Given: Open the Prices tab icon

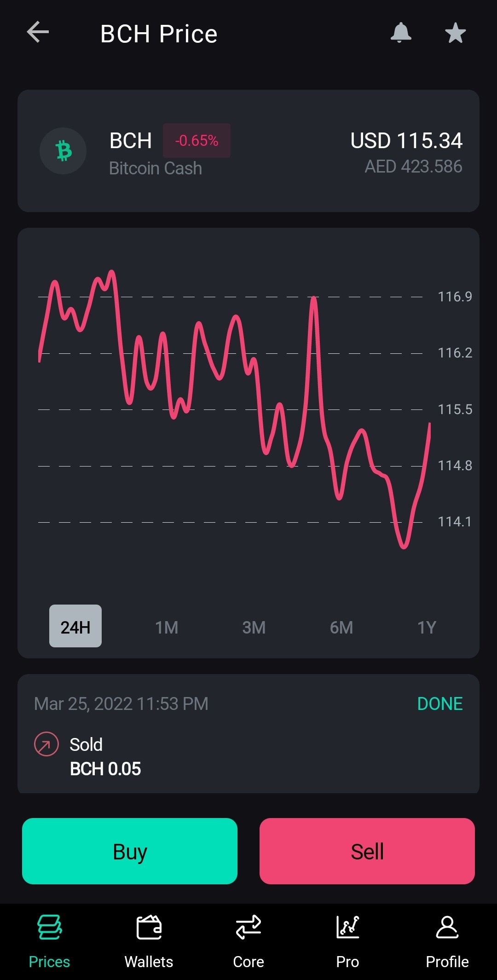Looking at the screenshot, I should (x=49, y=928).
